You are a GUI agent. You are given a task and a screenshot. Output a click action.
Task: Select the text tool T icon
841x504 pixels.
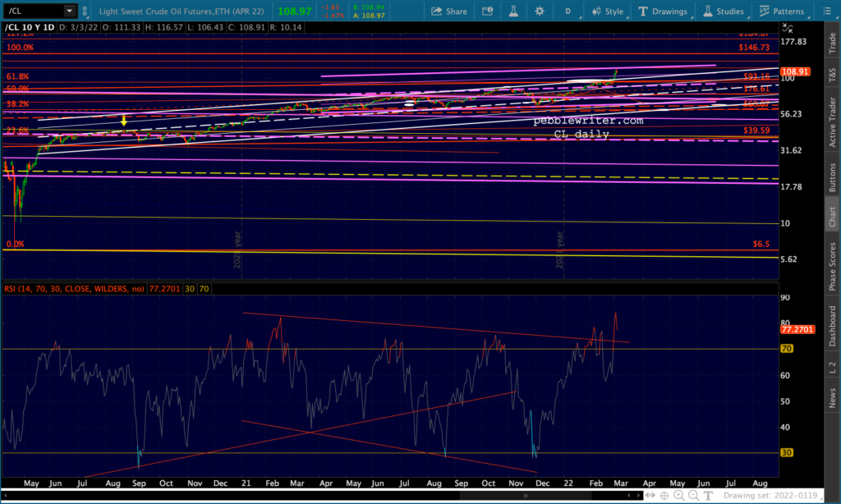pos(706,496)
